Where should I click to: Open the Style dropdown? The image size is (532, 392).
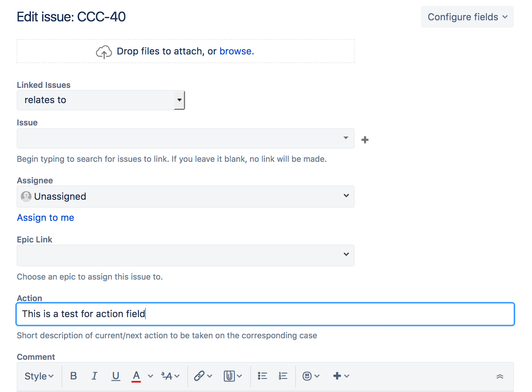[39, 376]
